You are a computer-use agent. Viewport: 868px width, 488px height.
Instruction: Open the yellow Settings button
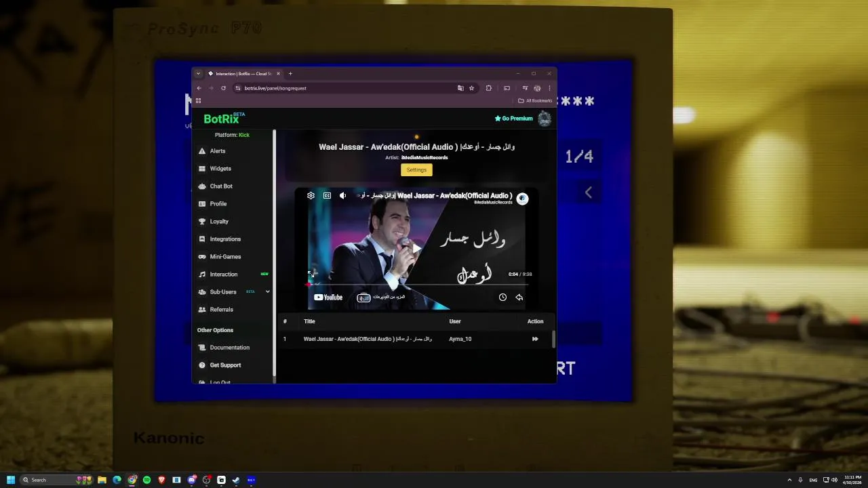click(x=416, y=170)
